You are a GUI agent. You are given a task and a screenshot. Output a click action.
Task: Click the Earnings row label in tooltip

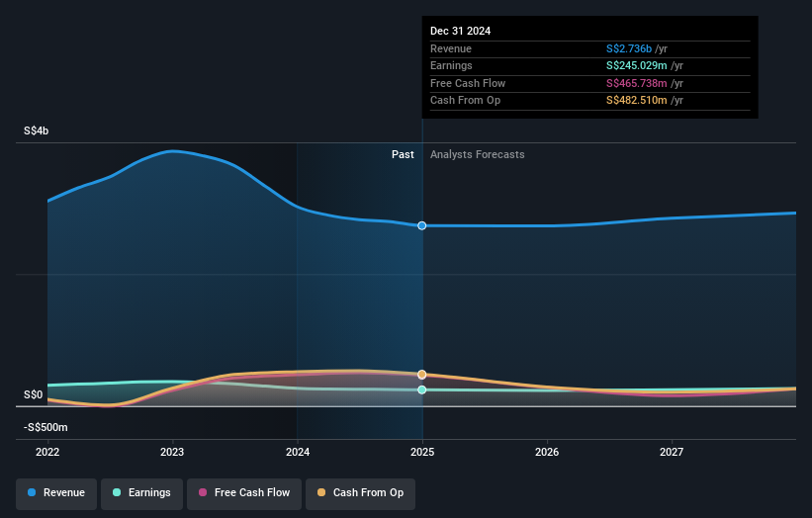[x=451, y=65]
